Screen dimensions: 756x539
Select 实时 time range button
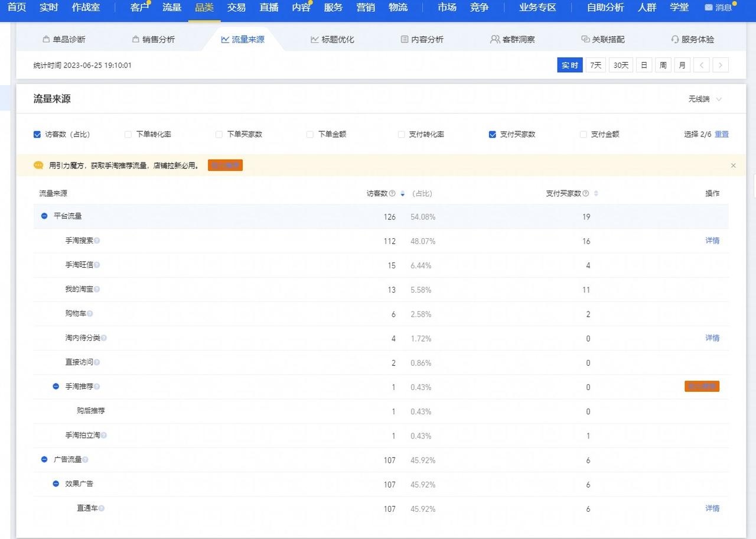[x=570, y=65]
